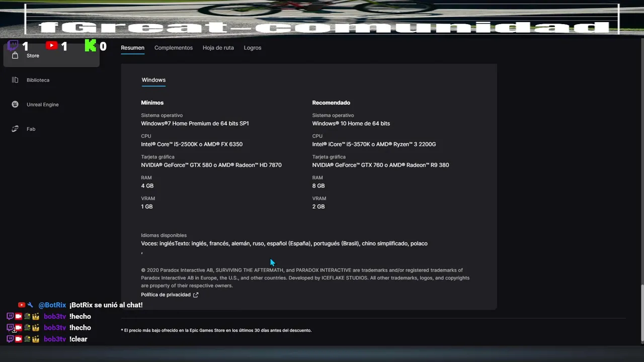Click the wrench badge next to @BotRix
Viewport: 644px width, 362px height.
[31, 305]
